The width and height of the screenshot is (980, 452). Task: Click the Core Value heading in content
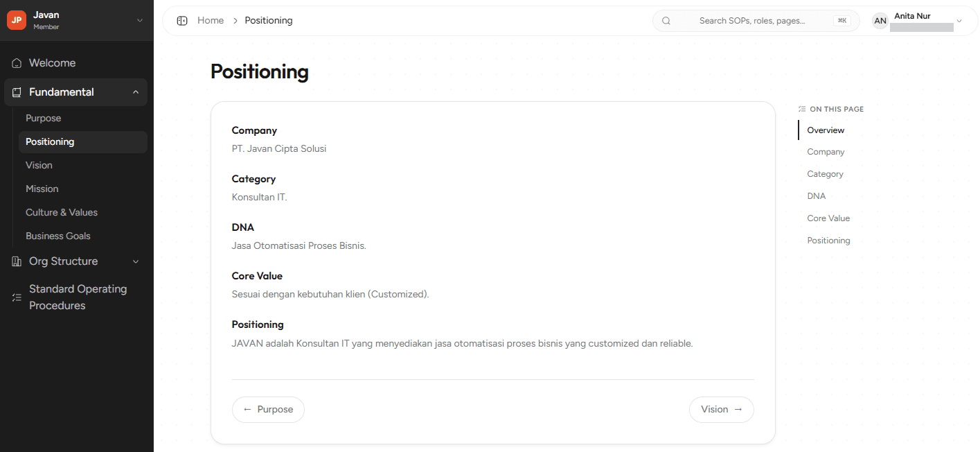tap(257, 276)
